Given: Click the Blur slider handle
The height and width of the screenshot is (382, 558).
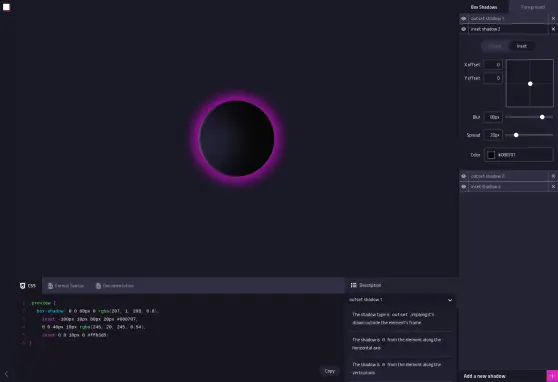Looking at the screenshot, I should (542, 117).
